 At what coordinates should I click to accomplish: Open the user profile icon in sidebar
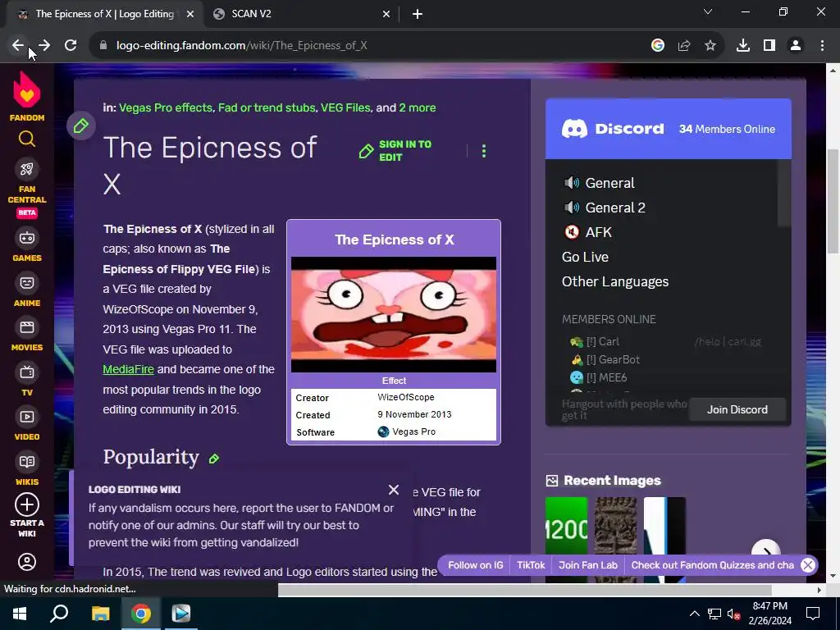point(27,562)
